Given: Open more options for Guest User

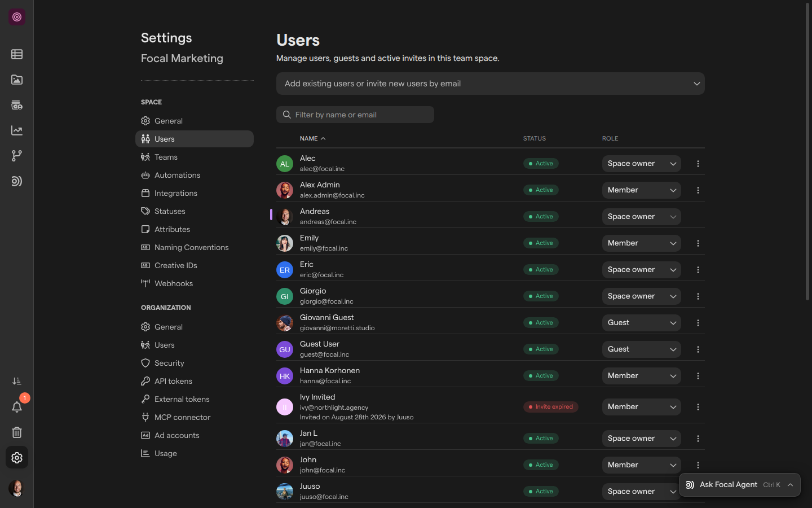Looking at the screenshot, I should pyautogui.click(x=698, y=349).
